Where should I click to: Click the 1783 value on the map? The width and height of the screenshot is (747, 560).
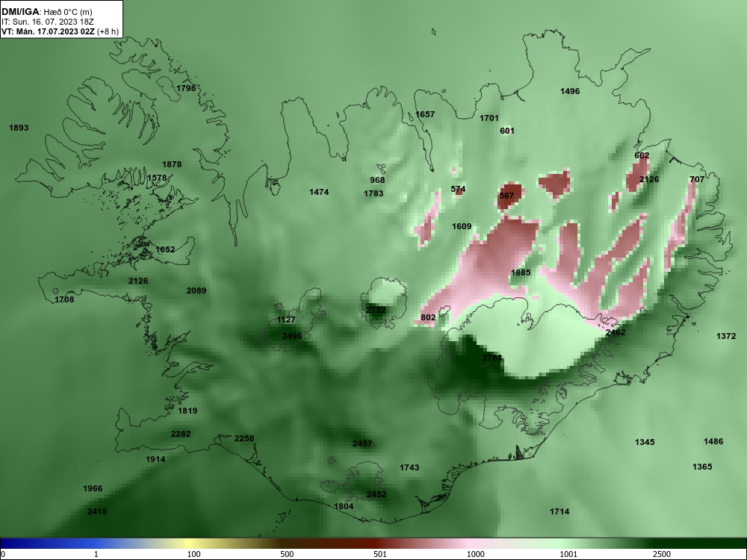tap(373, 193)
